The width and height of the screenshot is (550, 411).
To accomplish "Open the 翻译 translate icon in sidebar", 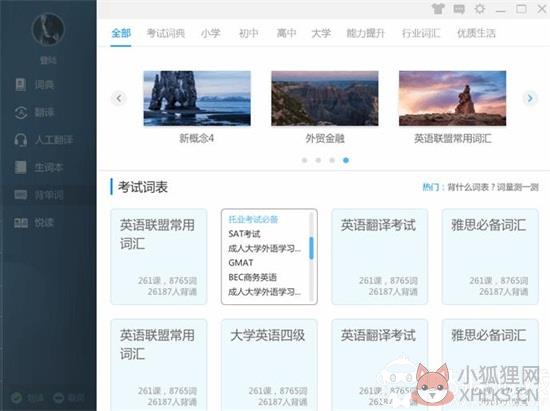I will coord(21,112).
